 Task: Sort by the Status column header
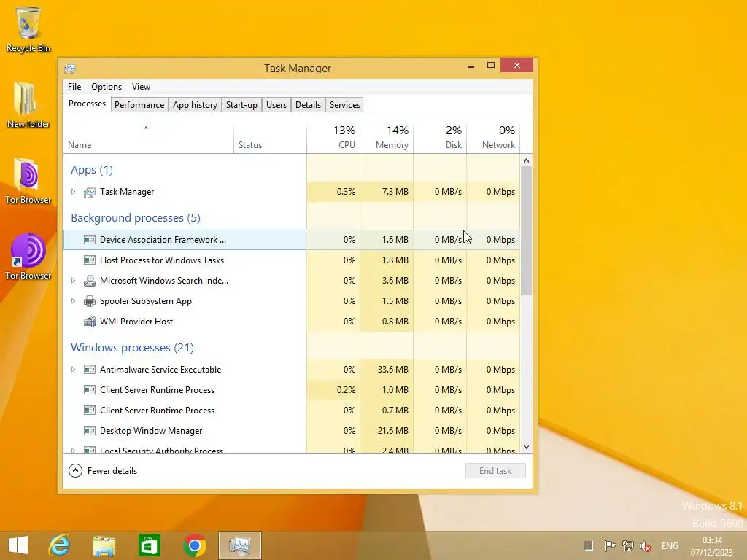(270, 138)
